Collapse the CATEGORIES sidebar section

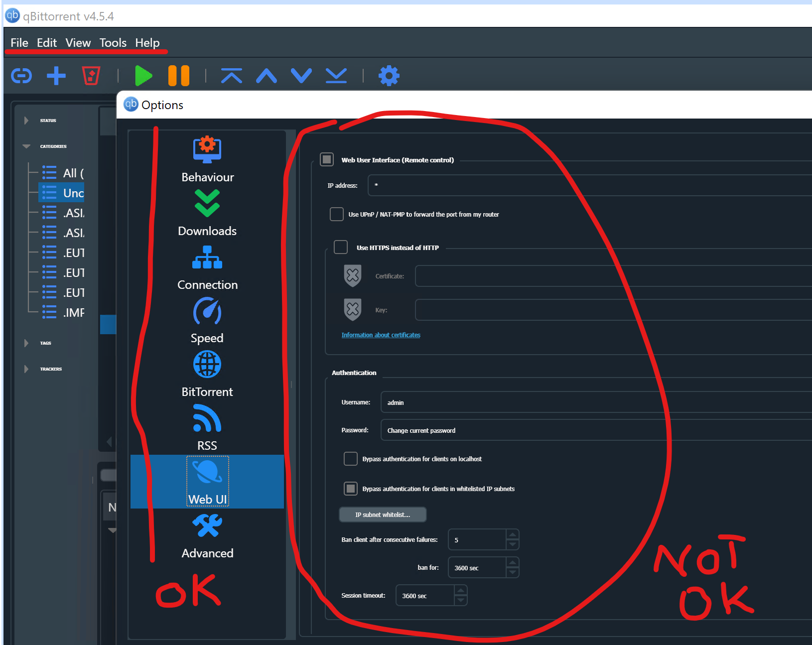[x=26, y=146]
